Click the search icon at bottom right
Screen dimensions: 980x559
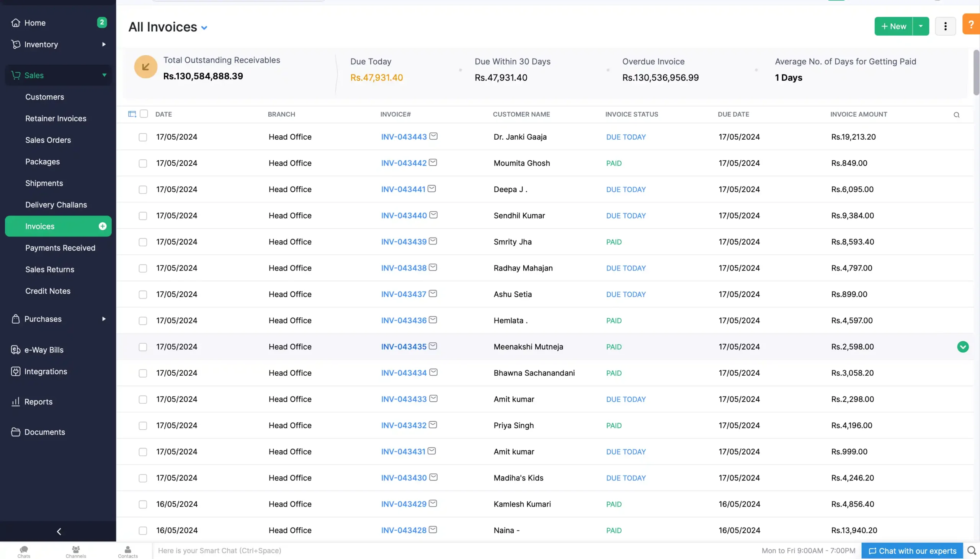tap(972, 551)
